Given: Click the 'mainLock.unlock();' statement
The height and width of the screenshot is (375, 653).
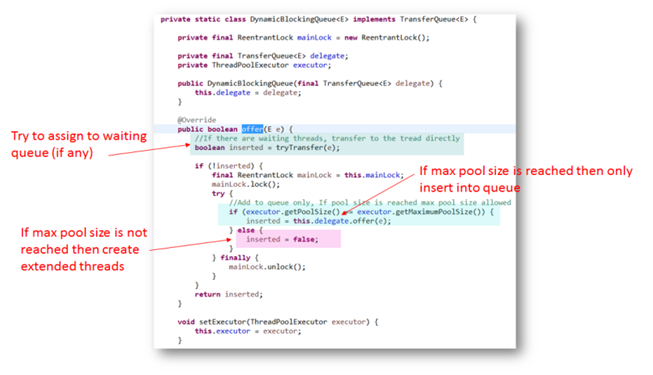Looking at the screenshot, I should [x=267, y=267].
